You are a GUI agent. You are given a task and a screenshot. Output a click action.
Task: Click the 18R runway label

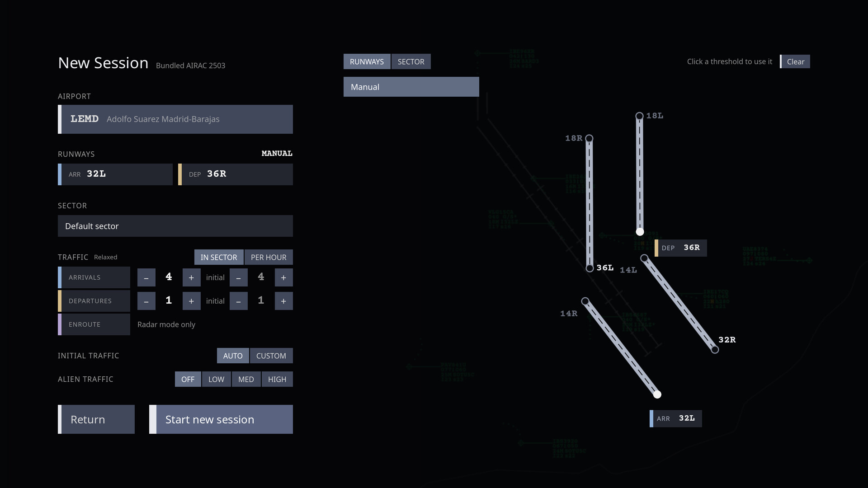[574, 138]
